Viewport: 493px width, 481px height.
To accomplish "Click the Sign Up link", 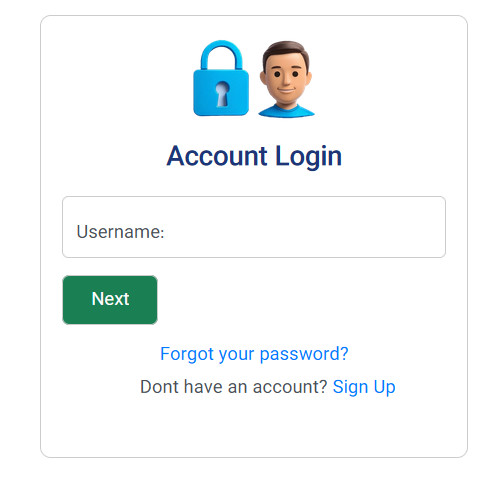I will (x=364, y=387).
